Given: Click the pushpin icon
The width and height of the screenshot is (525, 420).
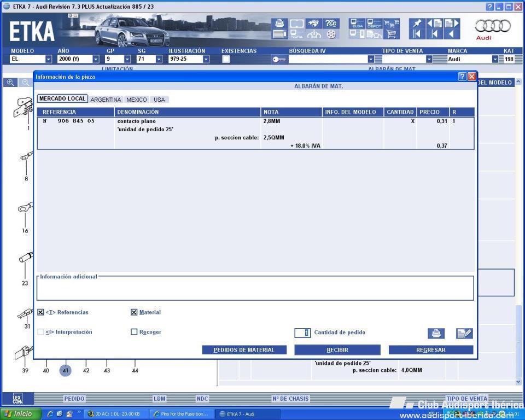Looking at the screenshot, I should point(417,23).
